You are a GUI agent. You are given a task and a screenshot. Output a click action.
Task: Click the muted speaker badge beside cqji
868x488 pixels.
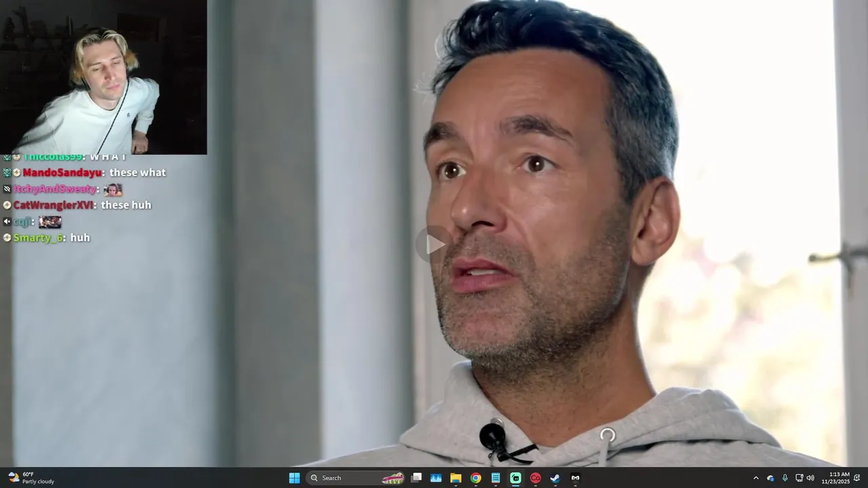(x=7, y=222)
